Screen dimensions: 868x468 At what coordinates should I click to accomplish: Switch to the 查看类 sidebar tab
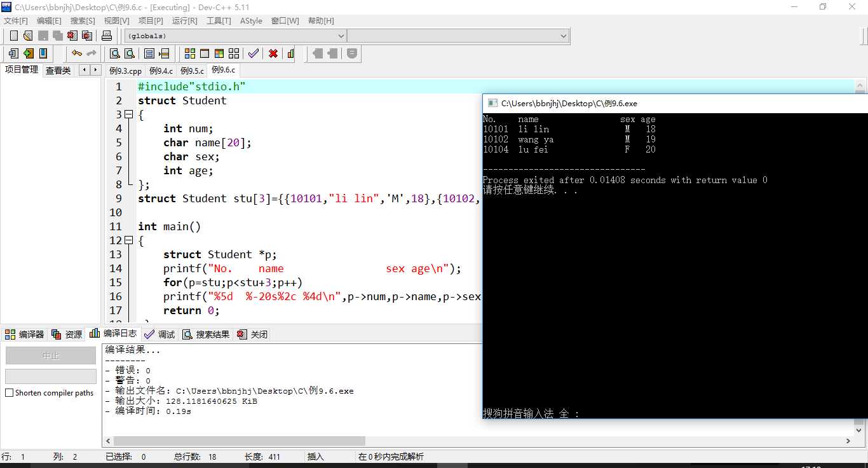coord(58,70)
